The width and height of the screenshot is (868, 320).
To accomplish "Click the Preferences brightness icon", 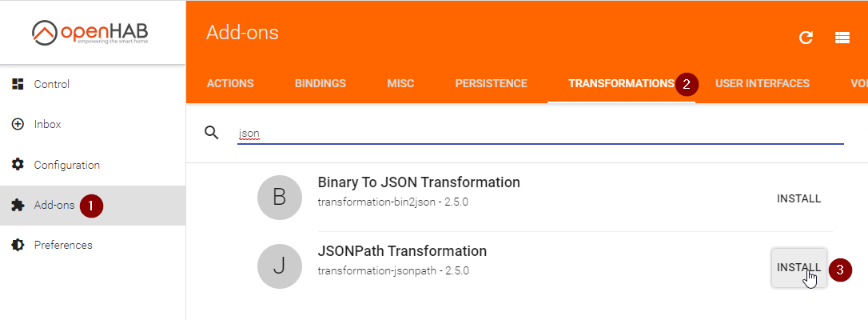I will (x=18, y=245).
